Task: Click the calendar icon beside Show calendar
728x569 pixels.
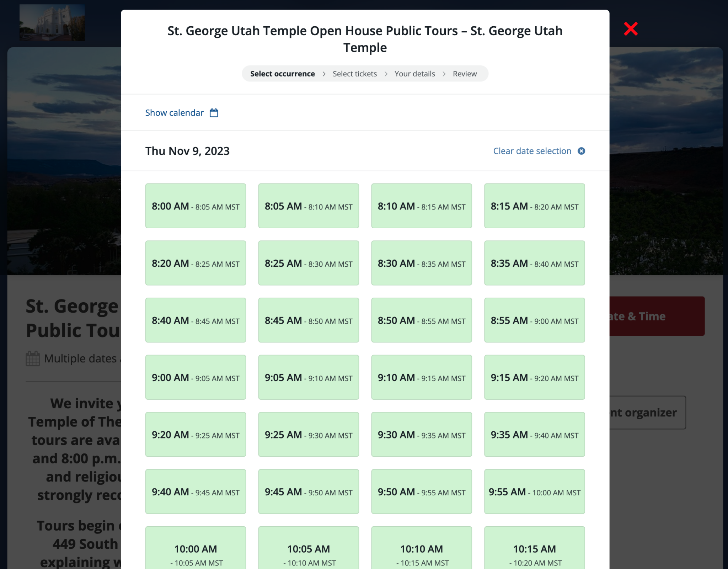Action: (214, 113)
